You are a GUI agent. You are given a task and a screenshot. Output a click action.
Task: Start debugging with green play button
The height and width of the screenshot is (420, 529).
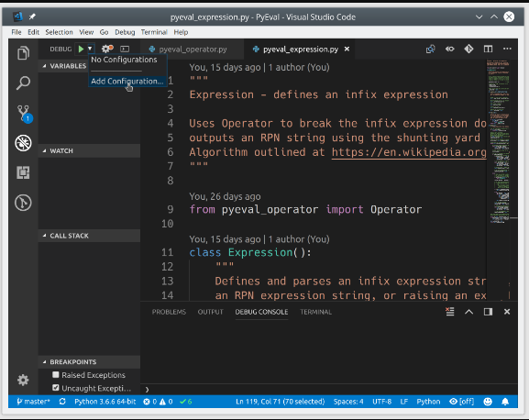[81, 49]
